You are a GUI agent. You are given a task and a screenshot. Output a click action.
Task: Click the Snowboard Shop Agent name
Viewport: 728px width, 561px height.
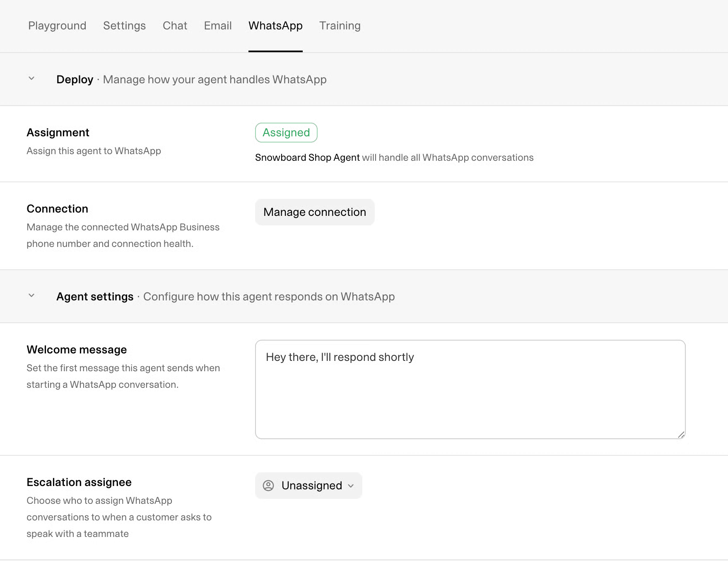pos(307,157)
